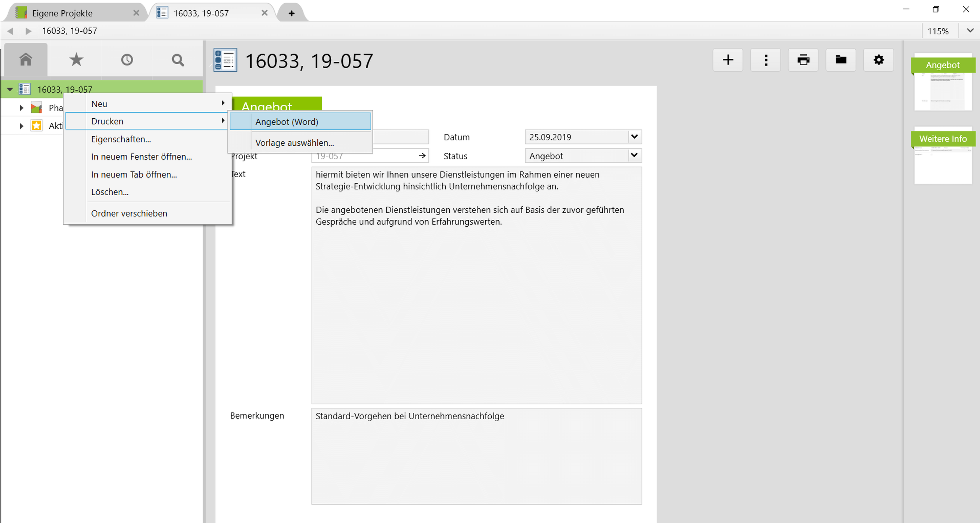Switch to the Eigene Projekte tab
This screenshot has height=523, width=980.
tap(62, 13)
